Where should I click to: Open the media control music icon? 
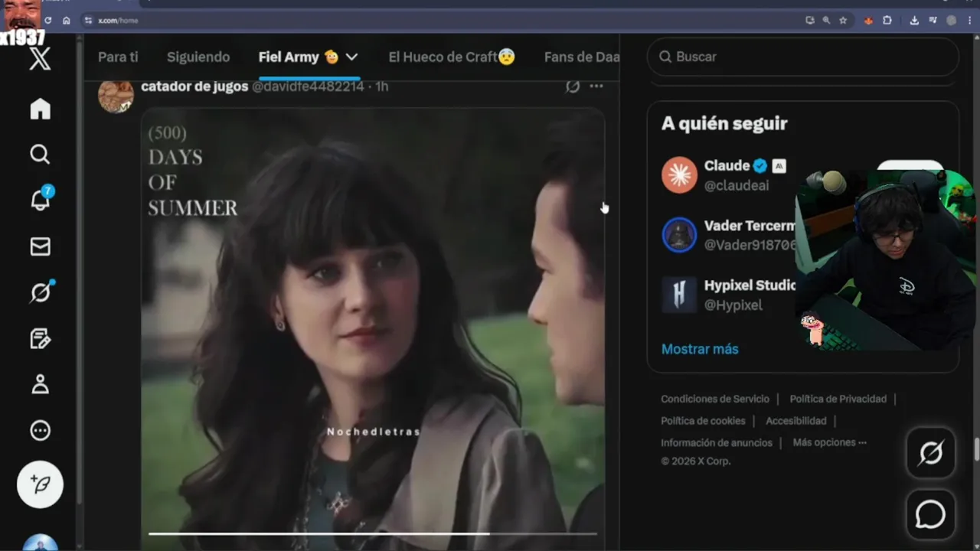[933, 21]
